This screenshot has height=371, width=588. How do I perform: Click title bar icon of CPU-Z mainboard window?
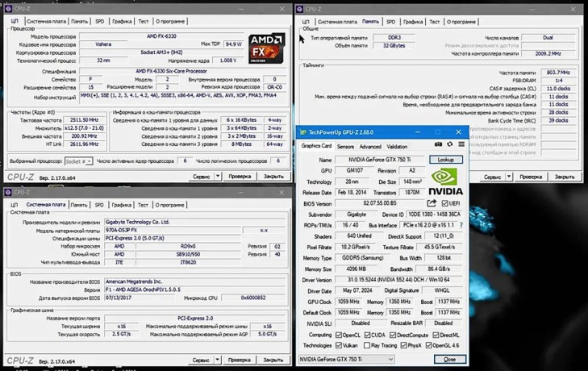click(x=8, y=193)
